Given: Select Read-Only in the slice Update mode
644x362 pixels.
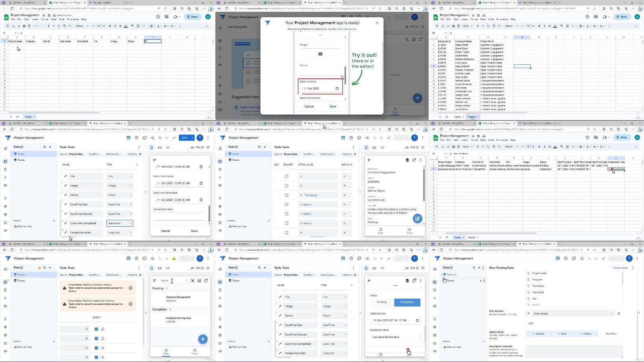Looking at the screenshot, I should tap(611, 334).
